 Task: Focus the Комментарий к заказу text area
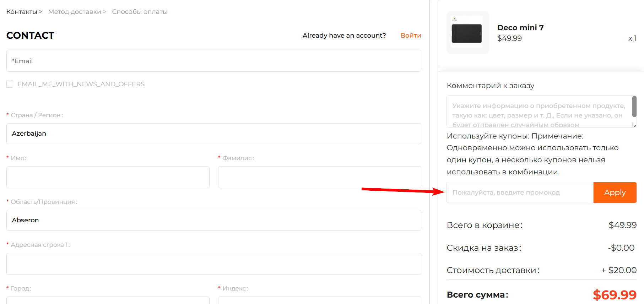click(538, 112)
